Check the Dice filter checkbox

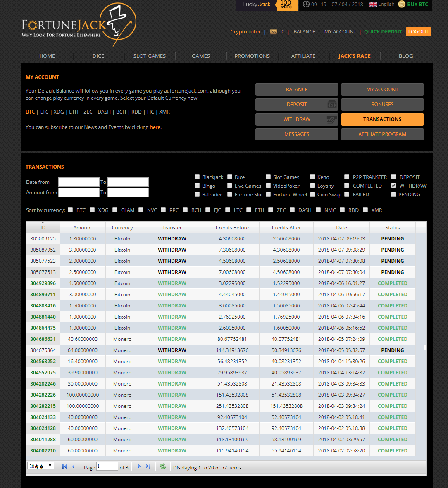[230, 177]
